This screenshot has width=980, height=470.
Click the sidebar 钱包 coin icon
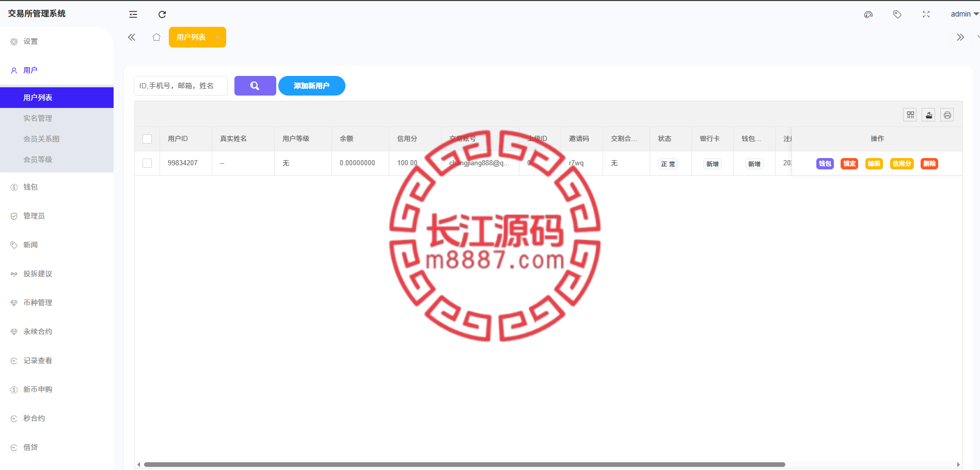(x=14, y=187)
